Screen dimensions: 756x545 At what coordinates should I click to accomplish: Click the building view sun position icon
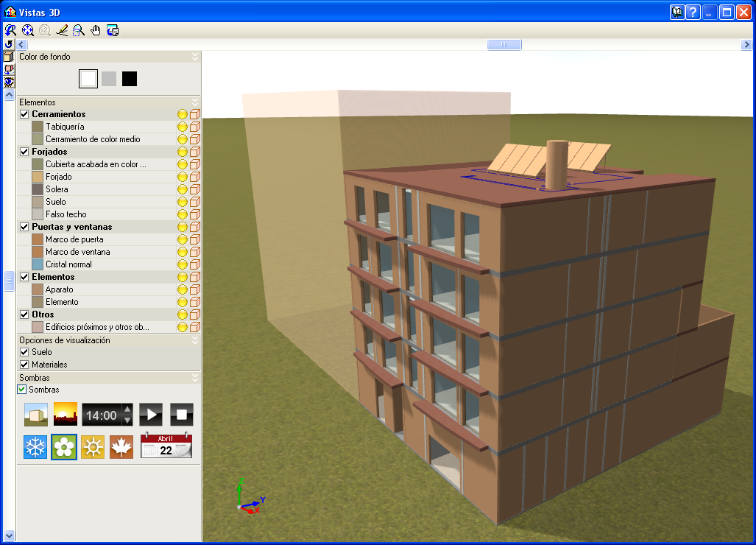pos(36,415)
